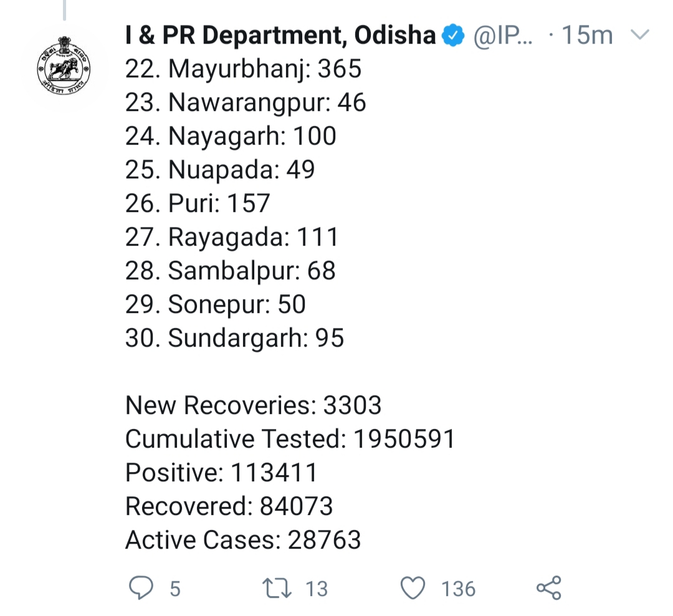The height and width of the screenshot is (616, 673).
Task: Click the retweet count of 13
Action: 317,589
